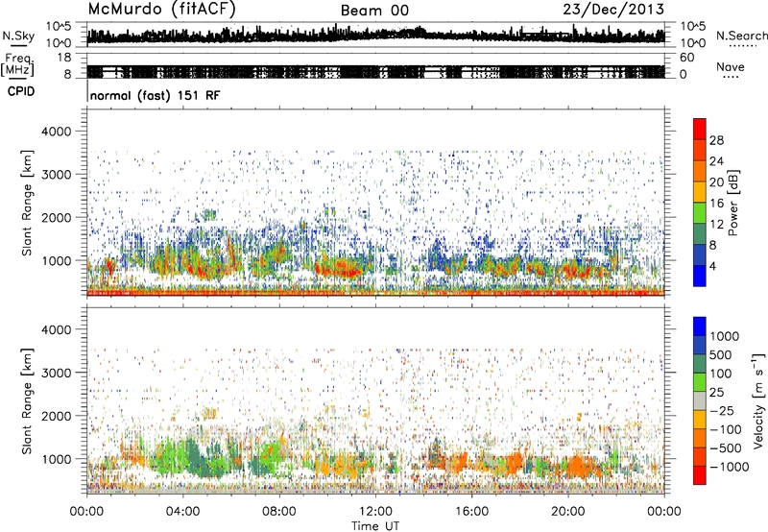The height and width of the screenshot is (532, 768).
Task: Pick the light green 25–100 Velocity colorbar segment
Action: tap(700, 382)
